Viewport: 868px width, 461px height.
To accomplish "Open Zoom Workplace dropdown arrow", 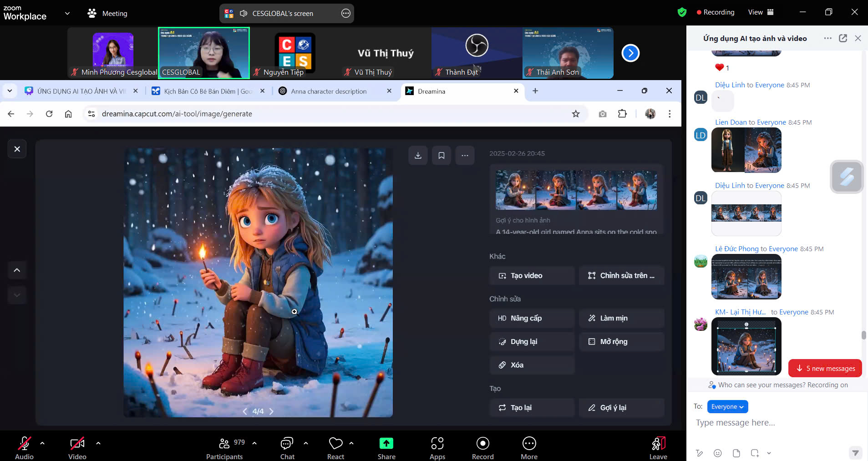I will tap(67, 13).
